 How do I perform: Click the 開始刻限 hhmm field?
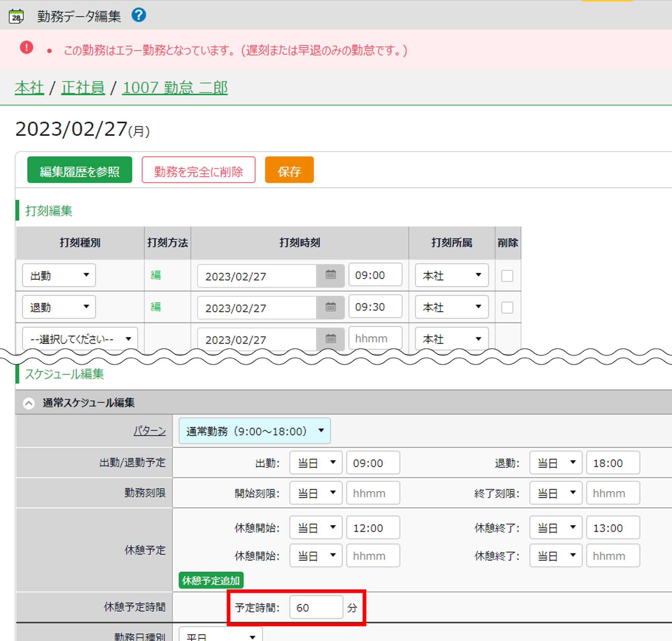pos(373,493)
